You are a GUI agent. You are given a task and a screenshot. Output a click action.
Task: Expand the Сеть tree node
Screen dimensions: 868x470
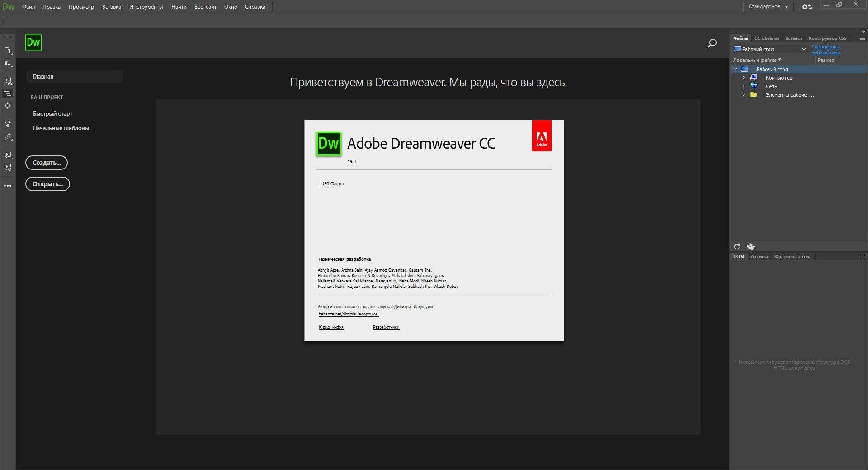tap(744, 86)
